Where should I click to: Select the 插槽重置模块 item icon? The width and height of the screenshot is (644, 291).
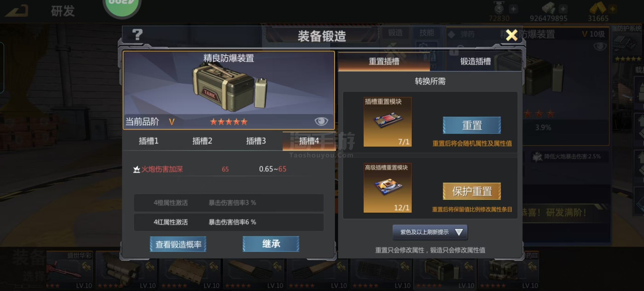[x=387, y=122]
